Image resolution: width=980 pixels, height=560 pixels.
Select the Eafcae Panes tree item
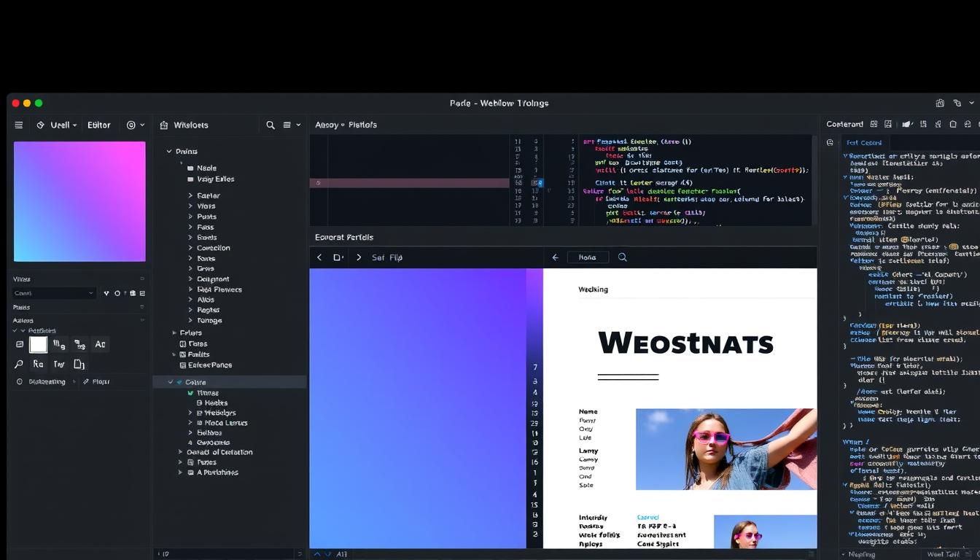click(x=206, y=365)
